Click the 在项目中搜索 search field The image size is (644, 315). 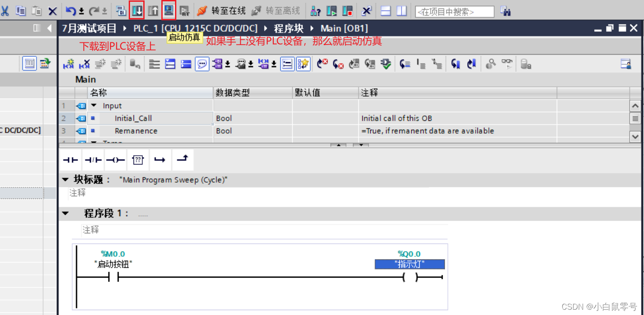tap(454, 12)
